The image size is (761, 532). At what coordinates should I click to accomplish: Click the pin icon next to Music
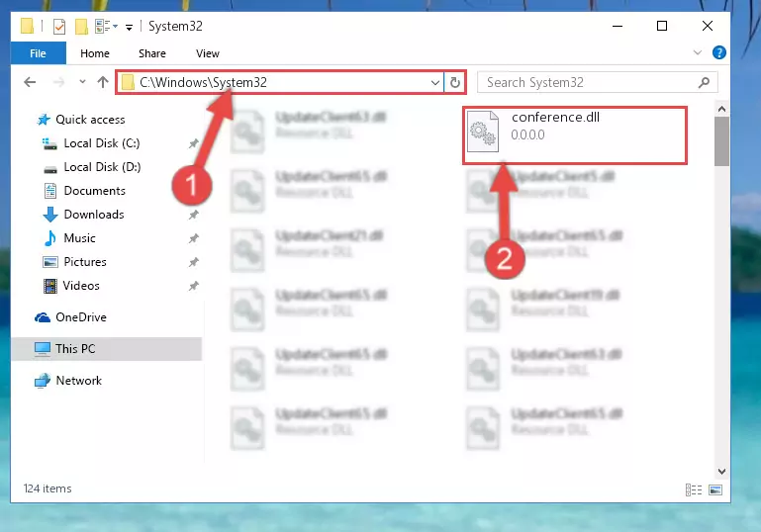(193, 238)
